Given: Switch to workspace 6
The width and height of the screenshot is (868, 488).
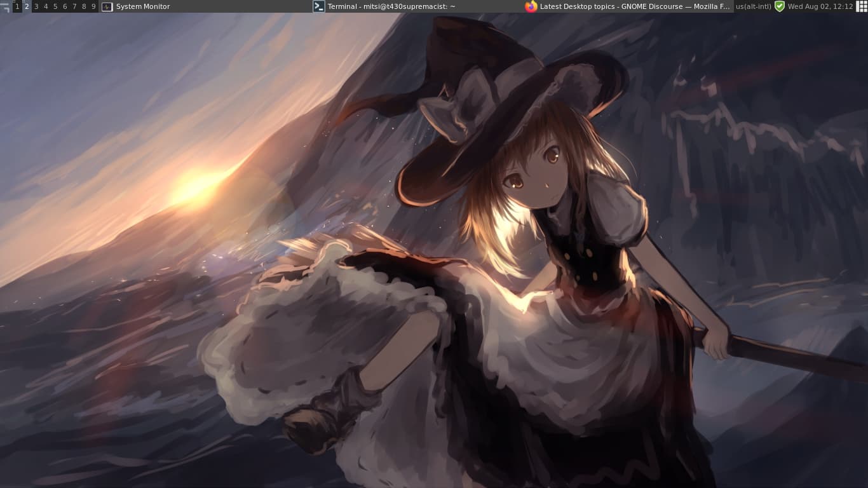Looking at the screenshot, I should click(65, 6).
